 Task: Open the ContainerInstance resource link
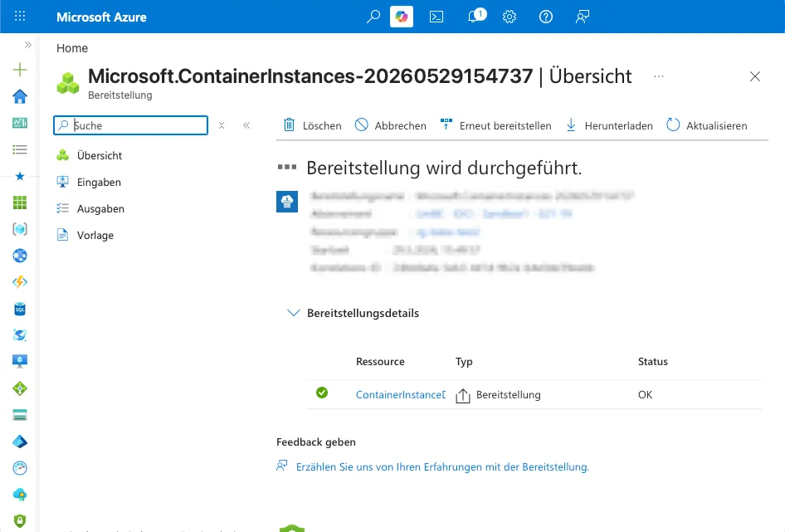click(401, 395)
